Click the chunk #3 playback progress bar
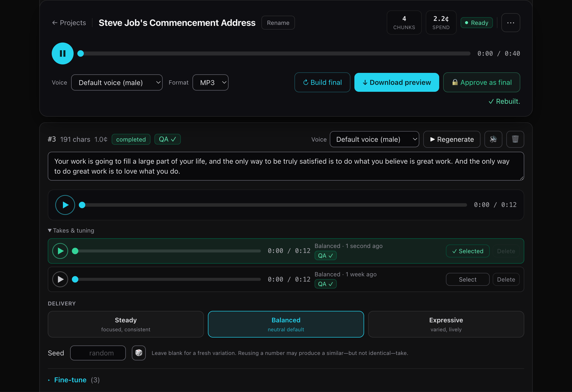 [273, 205]
